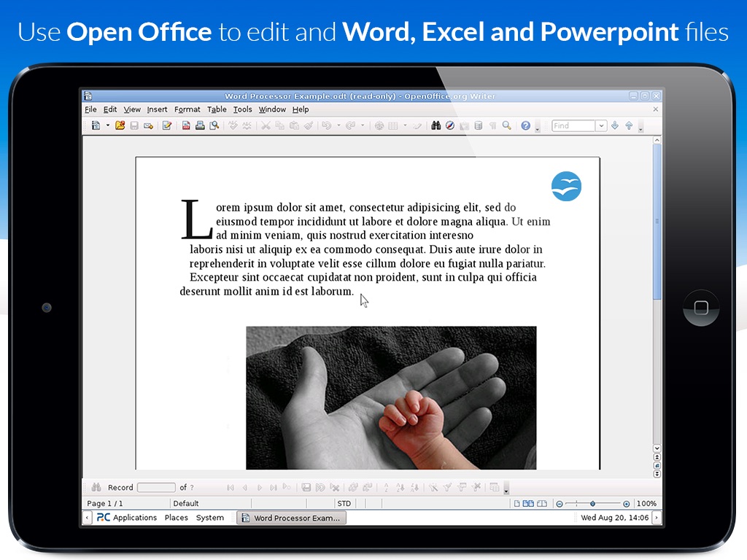Viewport: 747px width, 560px height.
Task: Expand the New document dropdown arrow
Action: (x=108, y=125)
